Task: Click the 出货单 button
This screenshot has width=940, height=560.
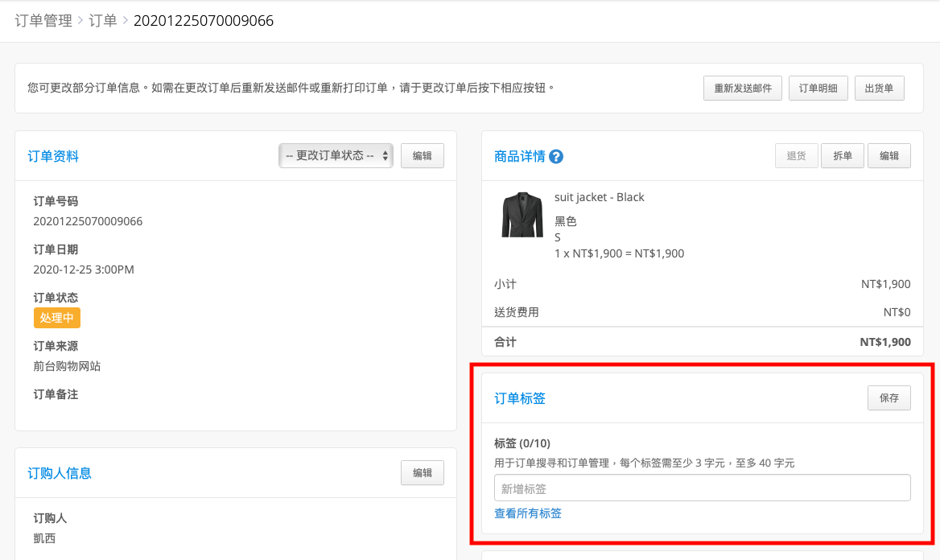Action: pyautogui.click(x=879, y=89)
